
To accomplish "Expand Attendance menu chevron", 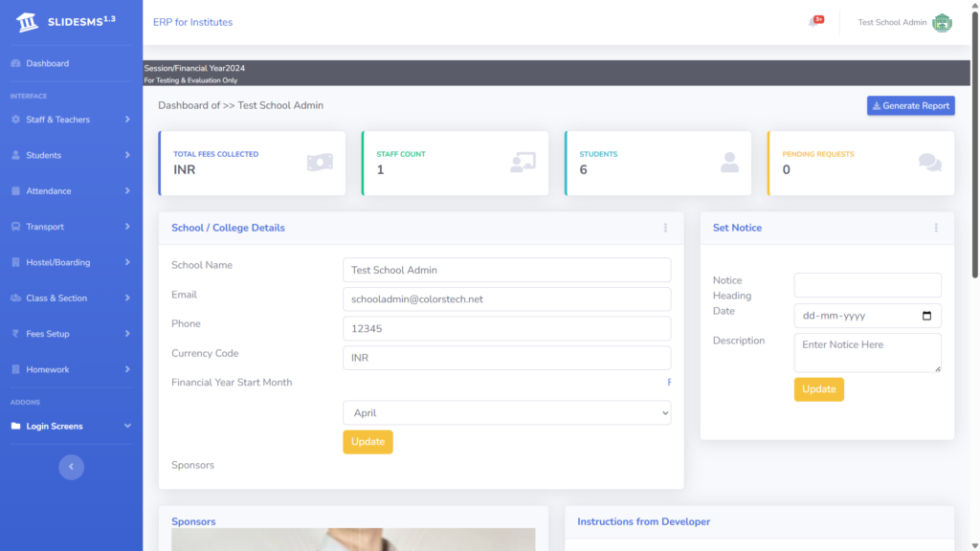I will click(127, 190).
